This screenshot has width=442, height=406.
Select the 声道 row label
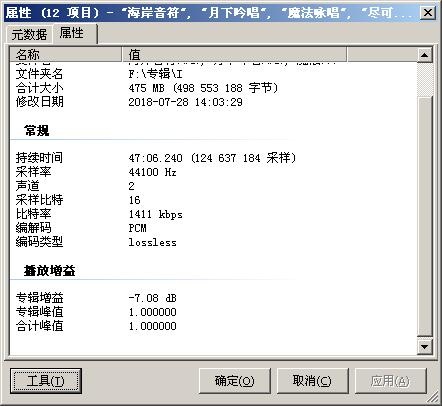tap(27, 186)
